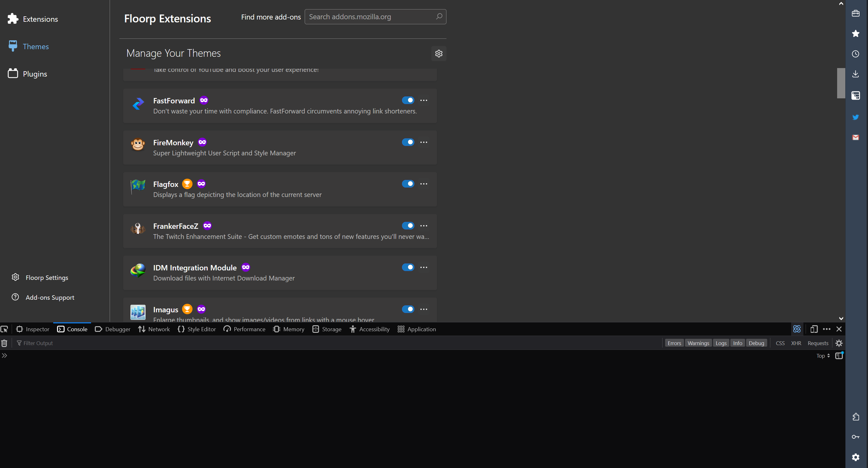
Task: Open the Bookmarks star in right sidebar
Action: point(855,33)
